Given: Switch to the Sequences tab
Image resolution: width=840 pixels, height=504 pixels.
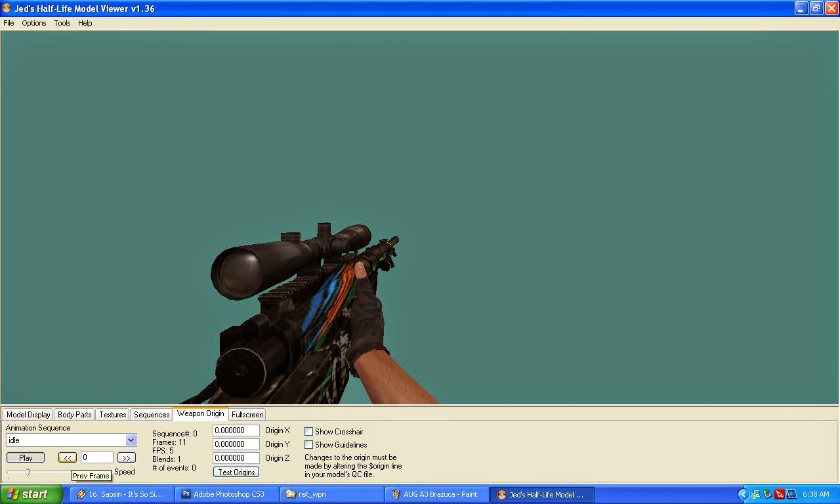Looking at the screenshot, I should (152, 415).
